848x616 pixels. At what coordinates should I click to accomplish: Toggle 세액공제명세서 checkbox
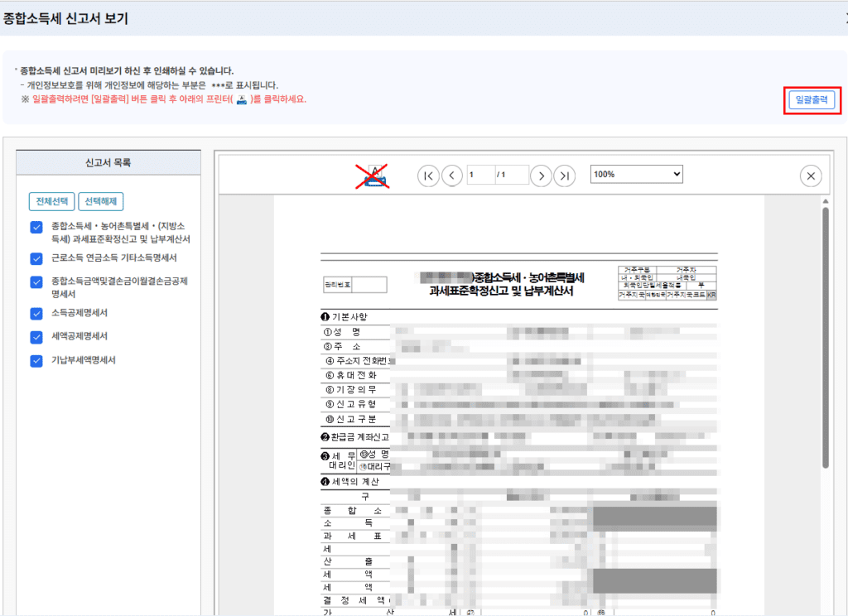coord(36,337)
